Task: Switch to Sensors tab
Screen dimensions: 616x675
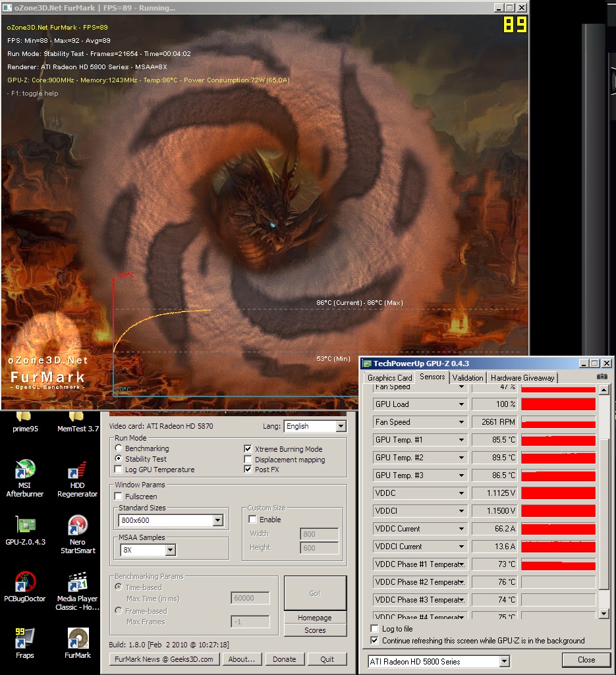Action: (432, 377)
